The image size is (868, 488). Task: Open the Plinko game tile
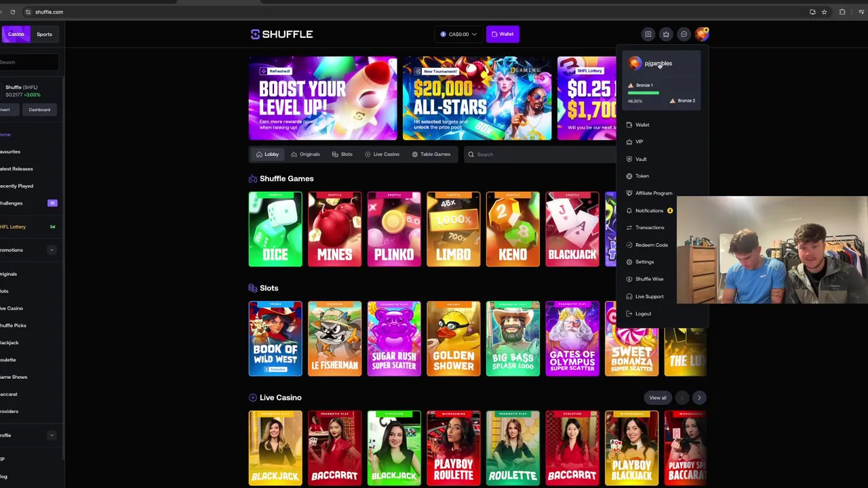394,229
